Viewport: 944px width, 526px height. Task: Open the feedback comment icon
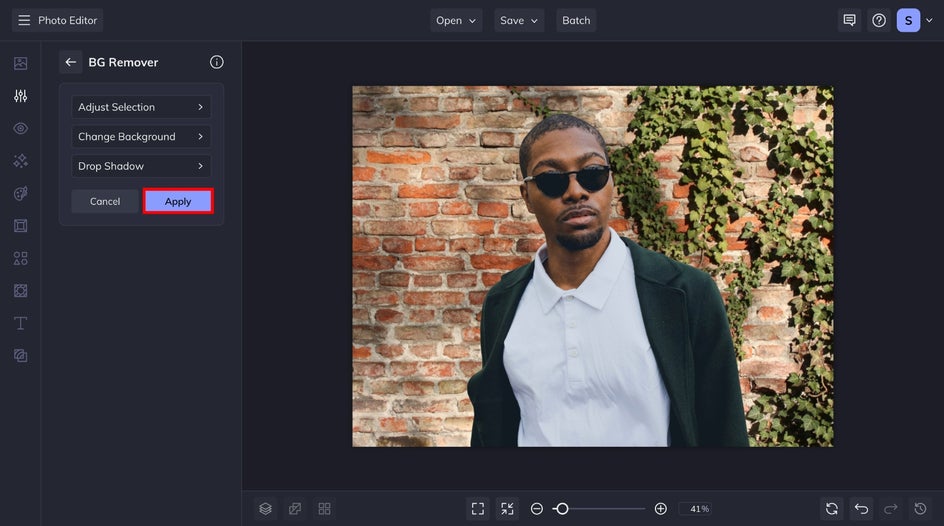coord(849,20)
